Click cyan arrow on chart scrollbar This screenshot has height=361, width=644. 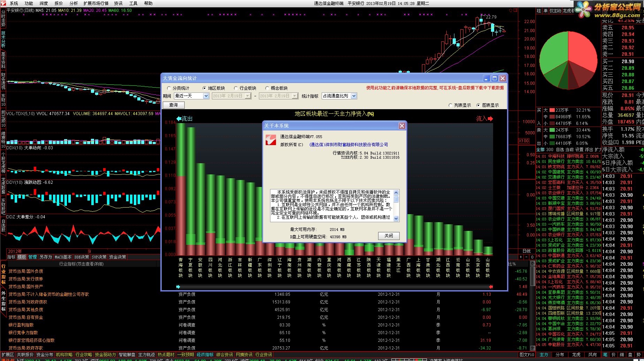(x=178, y=287)
